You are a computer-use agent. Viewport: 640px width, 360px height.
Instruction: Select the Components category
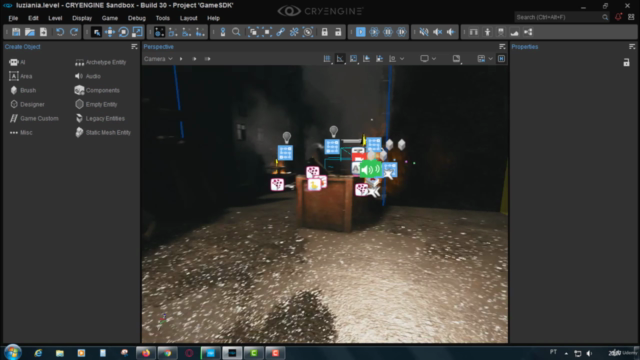click(x=97, y=90)
